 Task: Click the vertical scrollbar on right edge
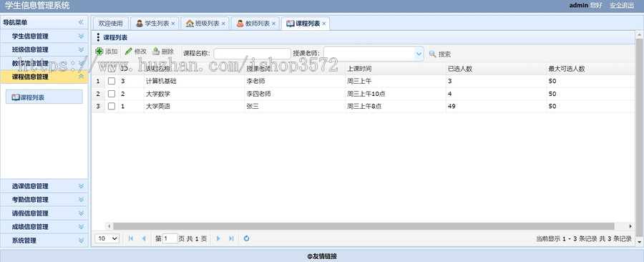(639, 137)
